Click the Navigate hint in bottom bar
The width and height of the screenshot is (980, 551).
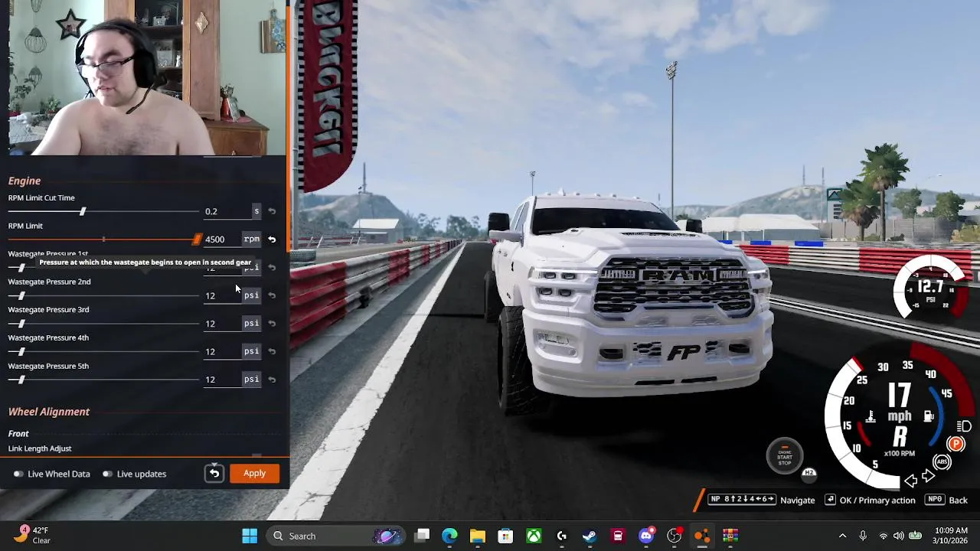point(762,500)
